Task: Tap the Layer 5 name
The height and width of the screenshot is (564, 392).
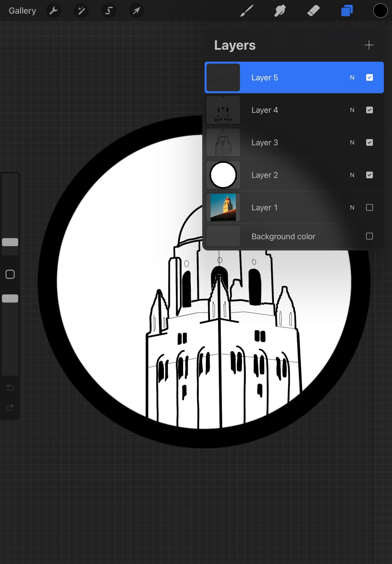Action: point(265,78)
